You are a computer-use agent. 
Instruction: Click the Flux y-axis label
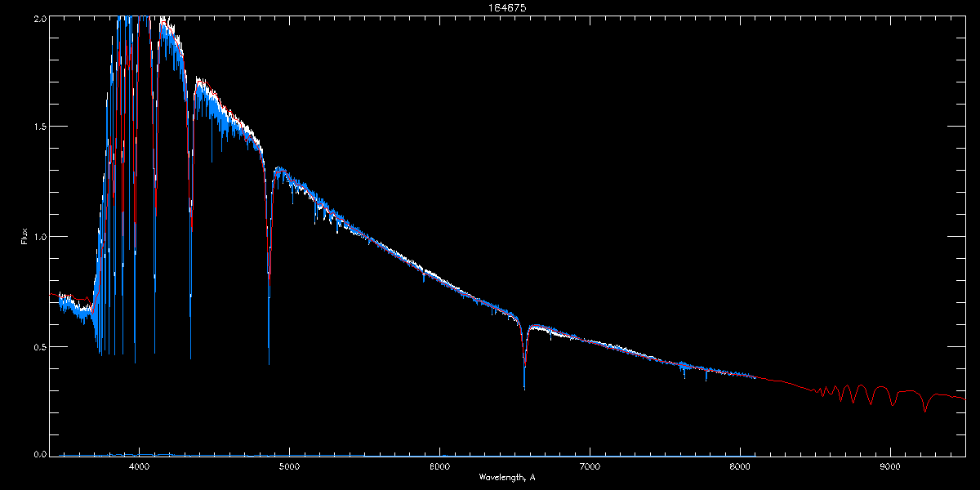click(x=24, y=236)
